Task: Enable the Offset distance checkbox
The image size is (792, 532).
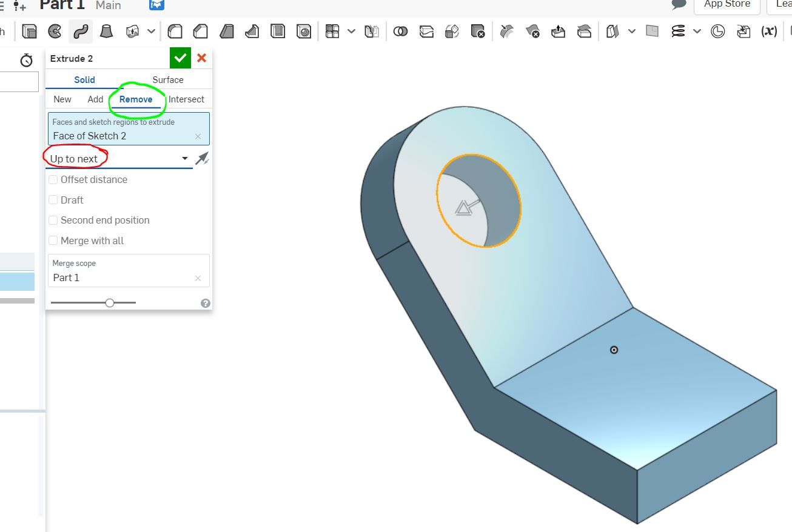Action: [x=53, y=179]
